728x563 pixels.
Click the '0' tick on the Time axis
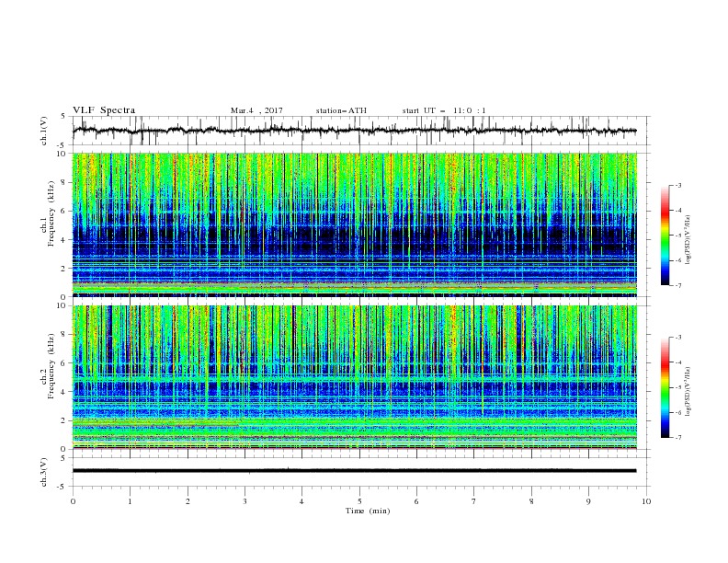(73, 501)
